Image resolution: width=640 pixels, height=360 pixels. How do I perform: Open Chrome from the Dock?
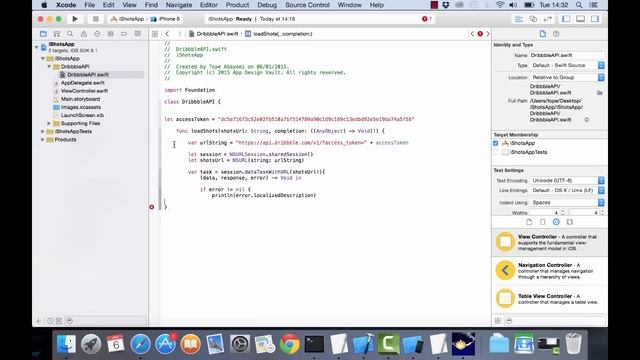pyautogui.click(x=289, y=344)
